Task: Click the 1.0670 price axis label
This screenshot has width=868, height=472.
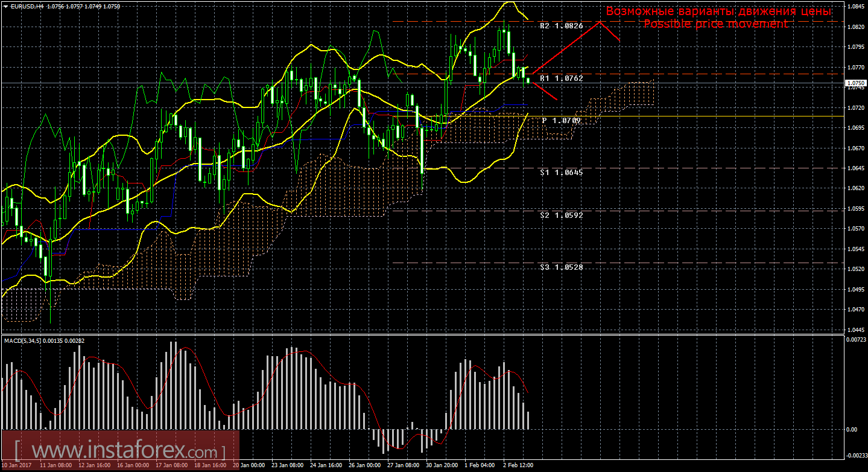Action: pyautogui.click(x=855, y=148)
